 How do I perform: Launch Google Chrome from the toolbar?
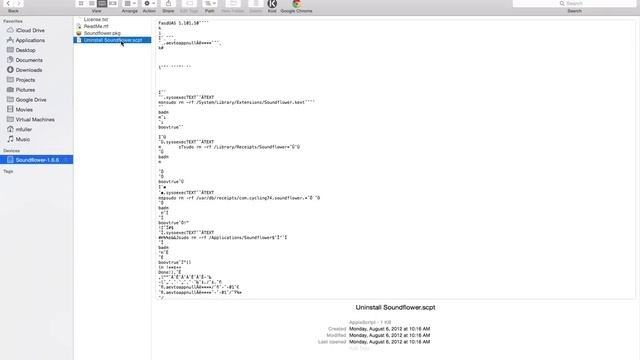[x=296, y=4]
